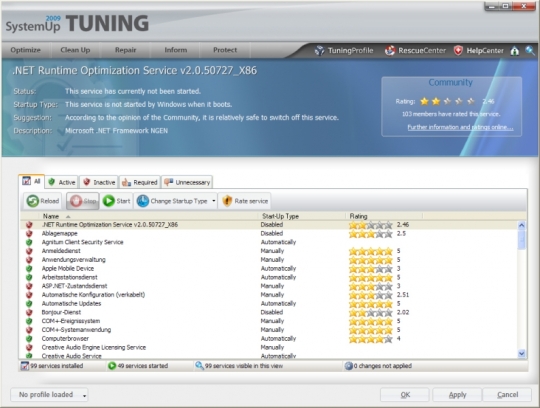Select Automatische Updates row
The width and height of the screenshot is (540, 408).
pos(269,304)
